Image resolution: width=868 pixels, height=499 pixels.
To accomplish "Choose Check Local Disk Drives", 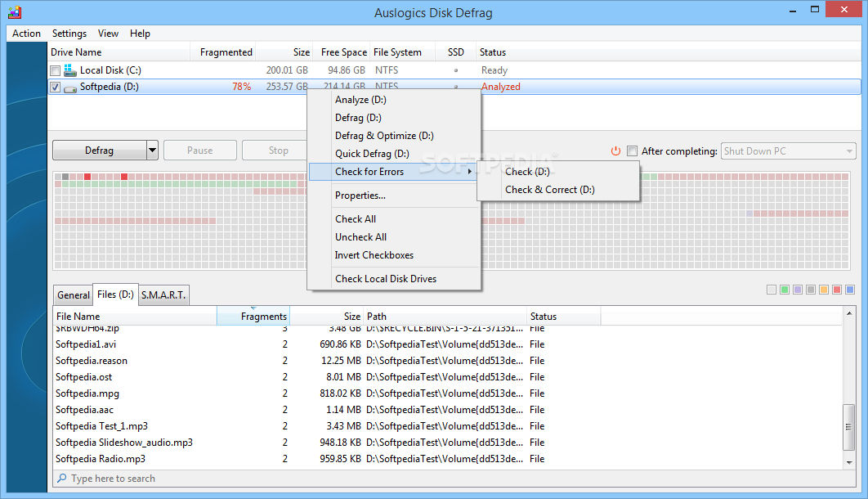I will pyautogui.click(x=394, y=279).
